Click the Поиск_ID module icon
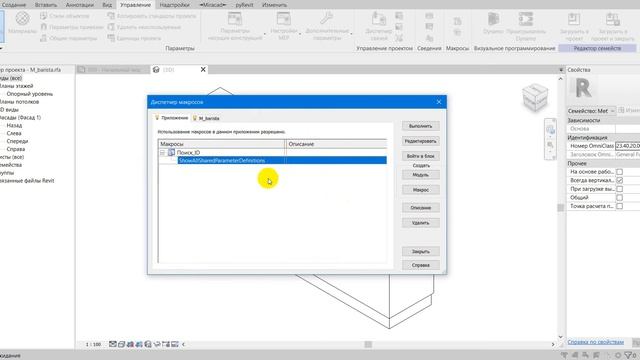The height and width of the screenshot is (360, 640). pos(171,152)
